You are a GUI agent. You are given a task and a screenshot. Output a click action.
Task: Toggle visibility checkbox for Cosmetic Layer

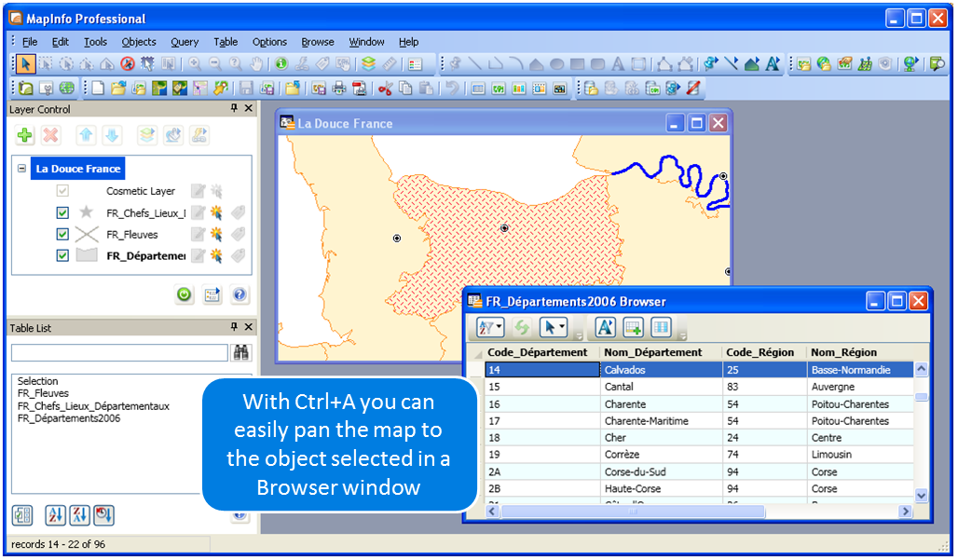62,191
